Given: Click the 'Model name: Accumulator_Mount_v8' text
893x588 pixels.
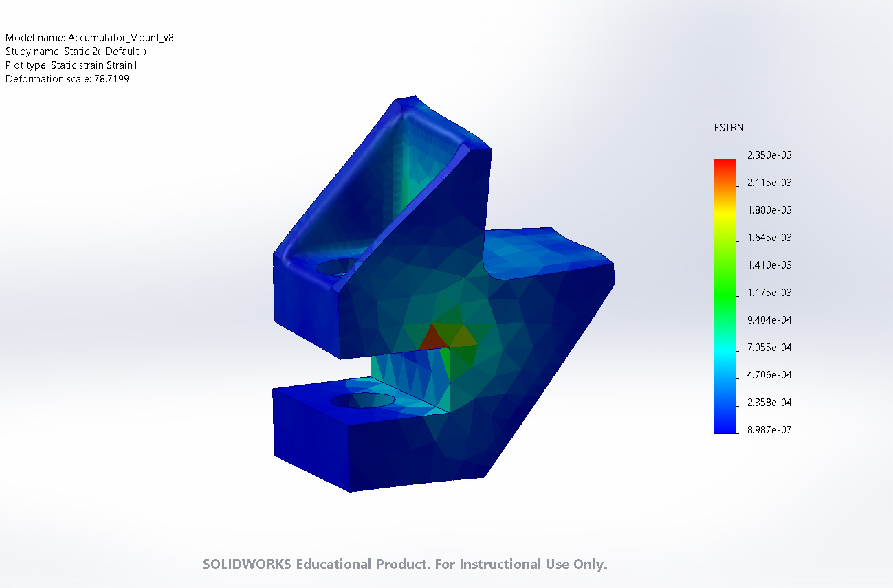Looking at the screenshot, I should 89,38.
